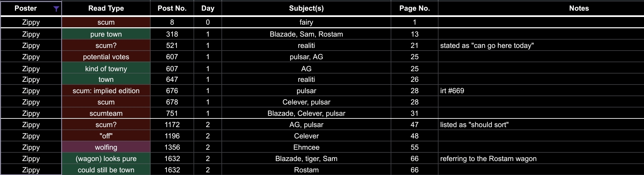
Task: Select the 'referring to the Rostam wagon' note
Action: point(488,159)
